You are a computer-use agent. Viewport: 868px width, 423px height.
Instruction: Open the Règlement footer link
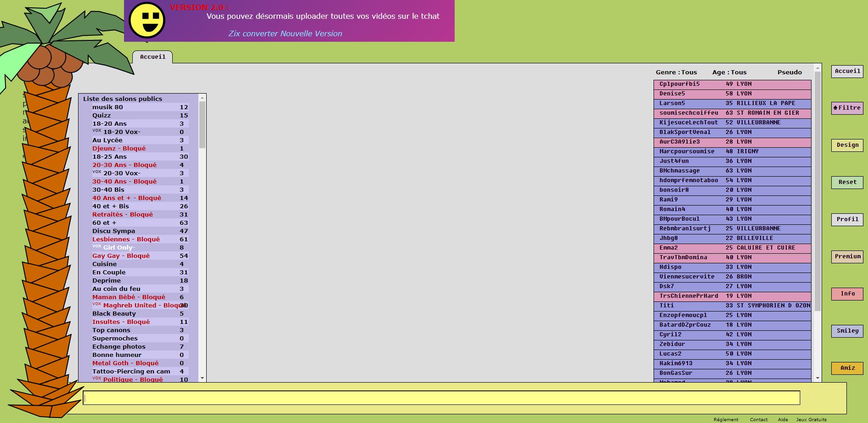[726, 419]
